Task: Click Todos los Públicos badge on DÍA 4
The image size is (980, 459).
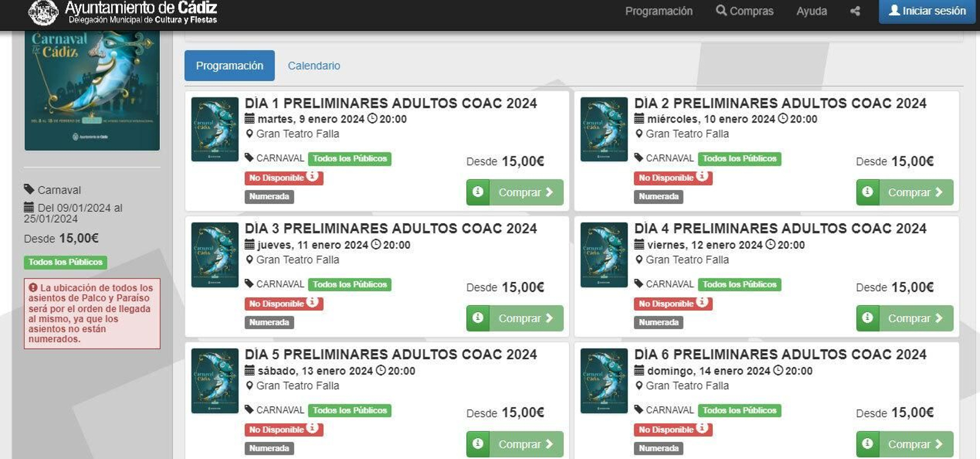Action: [739, 284]
